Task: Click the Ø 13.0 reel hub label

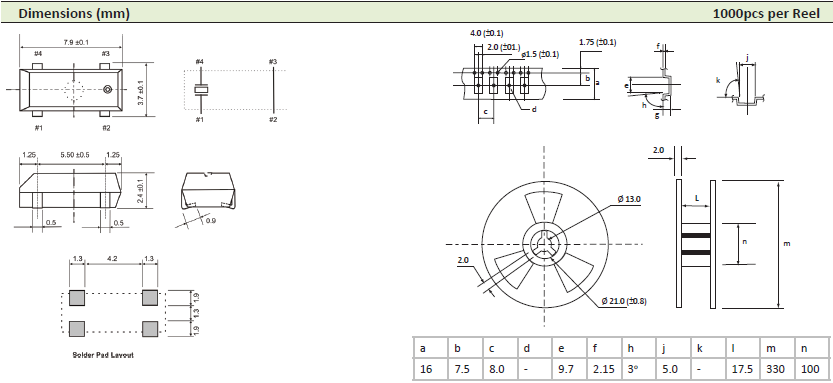Action: 630,199
